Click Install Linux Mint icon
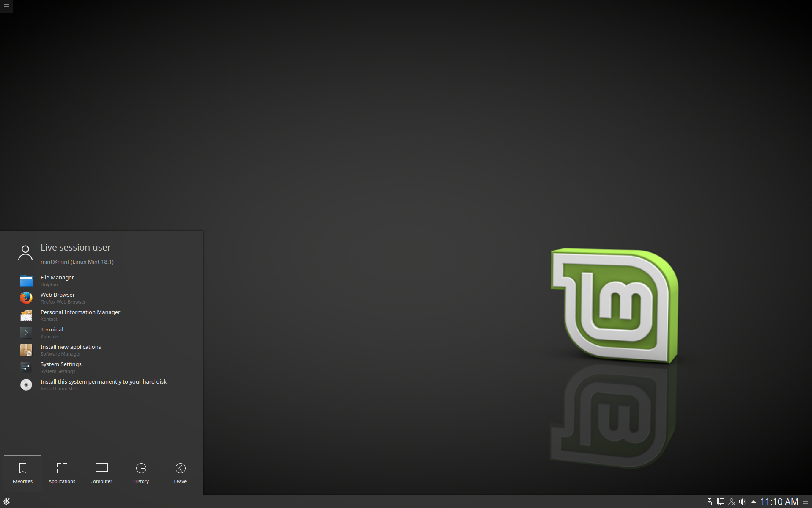 click(x=26, y=384)
